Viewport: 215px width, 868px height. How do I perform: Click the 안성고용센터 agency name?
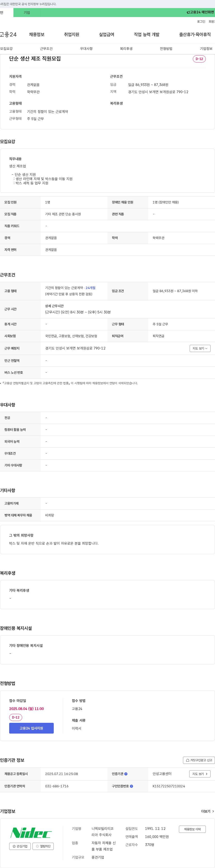[x=162, y=774]
